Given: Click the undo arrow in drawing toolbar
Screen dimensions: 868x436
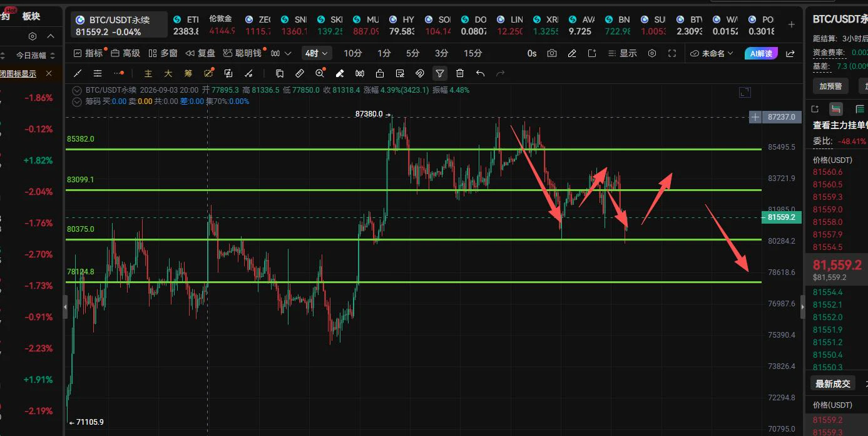Looking at the screenshot, I should (x=480, y=73).
